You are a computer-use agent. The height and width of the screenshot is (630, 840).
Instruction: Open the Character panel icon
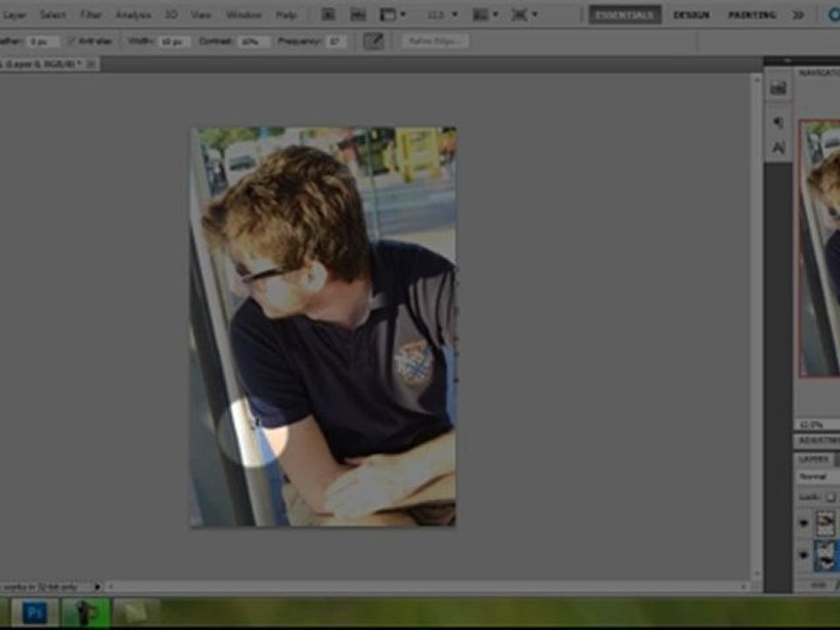coord(779,147)
